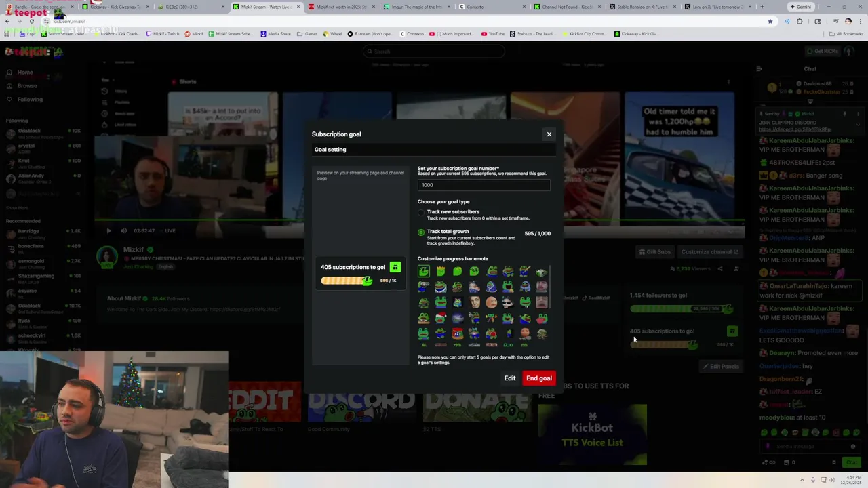Click the green Chat send button
Screen dimensions: 868x488
pyautogui.click(x=851, y=462)
